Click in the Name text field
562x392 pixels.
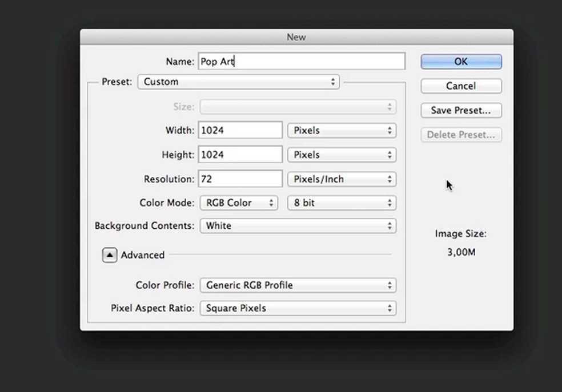pos(302,62)
